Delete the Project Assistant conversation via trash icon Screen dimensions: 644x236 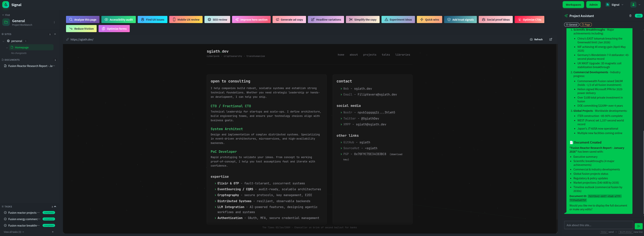[x=630, y=16]
